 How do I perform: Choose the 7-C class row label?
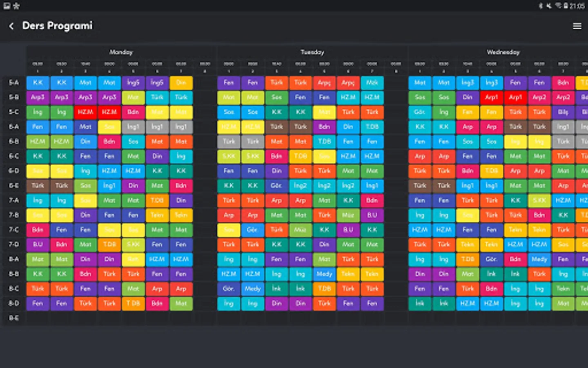[14, 230]
